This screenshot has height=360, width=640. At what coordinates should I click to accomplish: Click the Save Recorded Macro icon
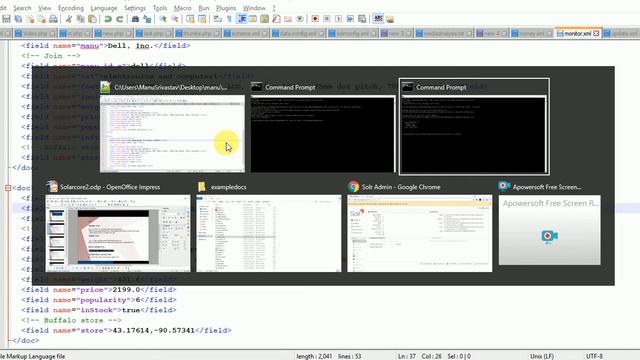tap(362, 19)
